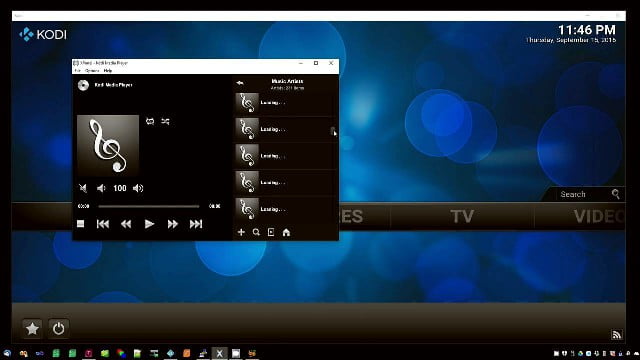The width and height of the screenshot is (640, 360).
Task: Skip to the previous track
Action: [103, 224]
